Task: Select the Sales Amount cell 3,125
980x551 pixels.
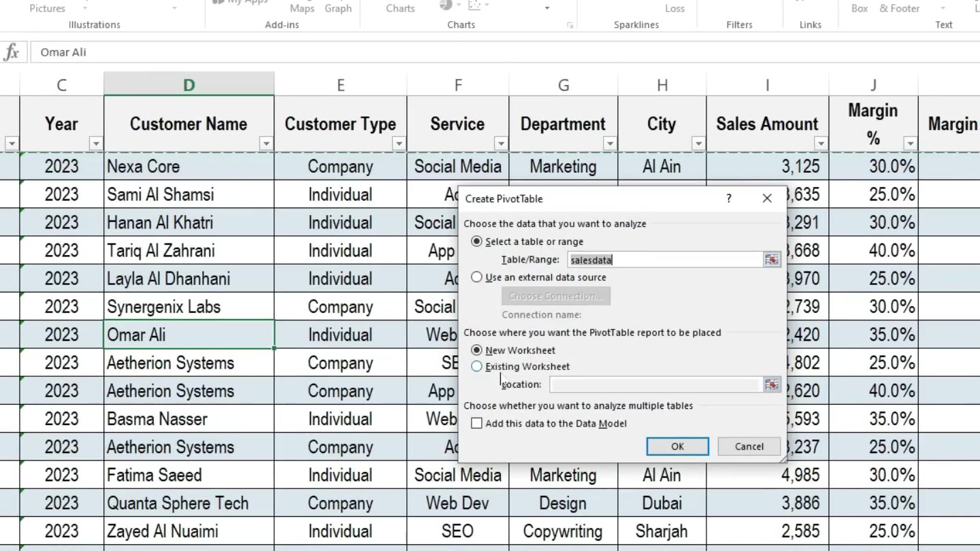Action: [768, 167]
